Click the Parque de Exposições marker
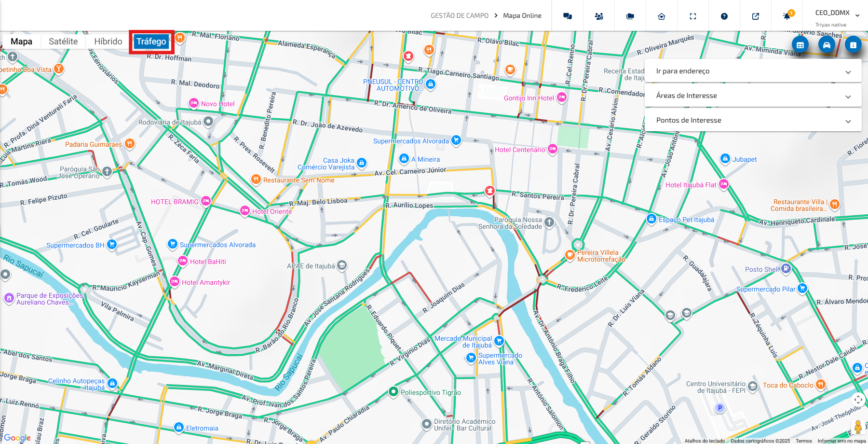Image resolution: width=868 pixels, height=444 pixels. point(9,298)
